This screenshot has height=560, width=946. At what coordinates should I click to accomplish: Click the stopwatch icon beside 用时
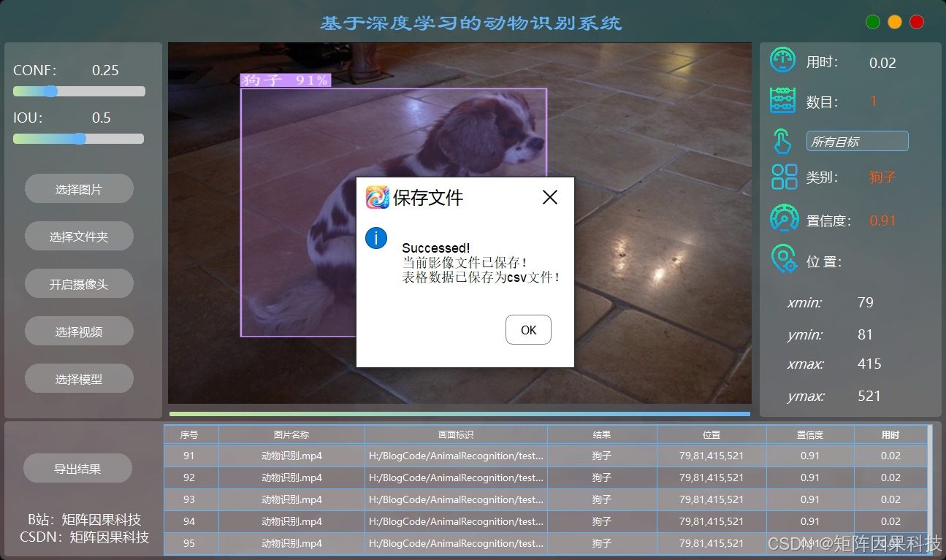pos(782,60)
